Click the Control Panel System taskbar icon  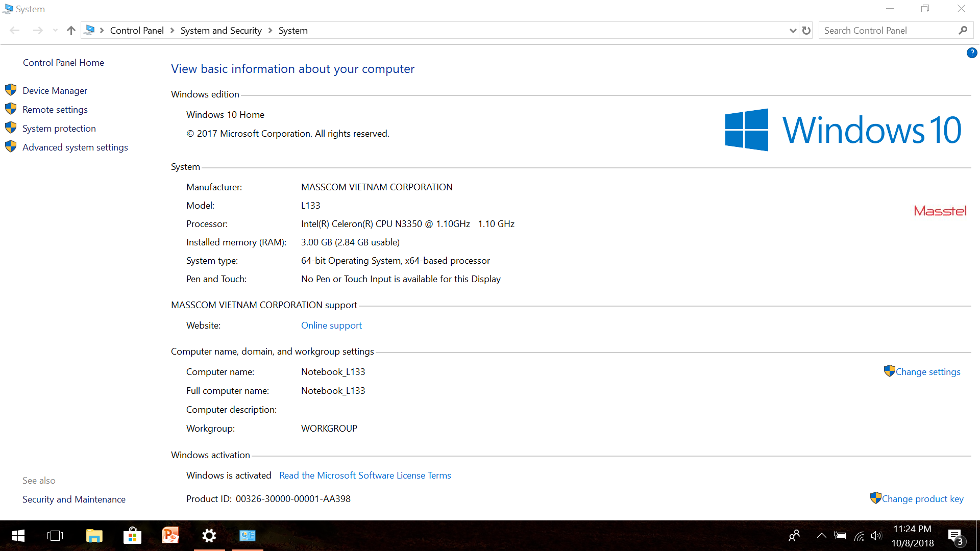point(248,536)
